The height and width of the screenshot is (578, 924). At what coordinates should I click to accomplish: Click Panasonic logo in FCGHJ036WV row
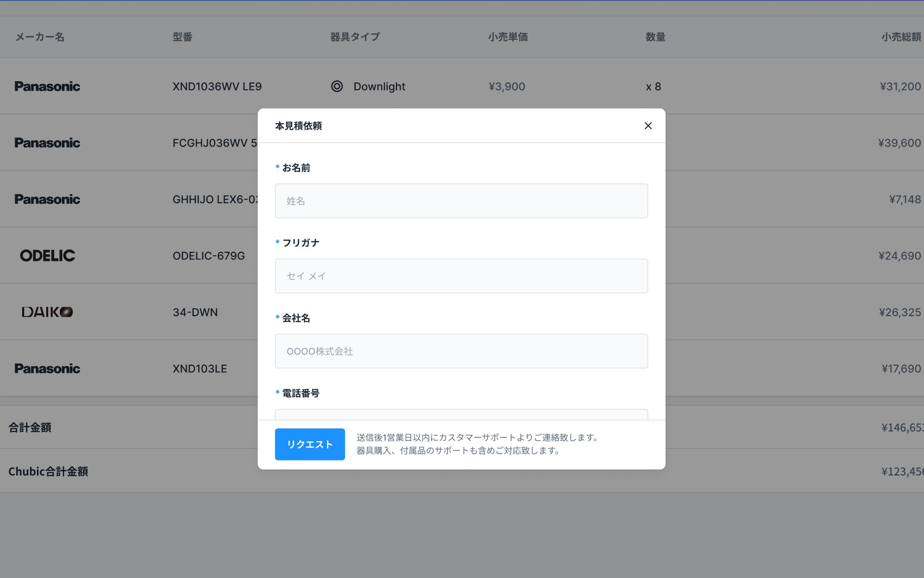click(x=47, y=143)
